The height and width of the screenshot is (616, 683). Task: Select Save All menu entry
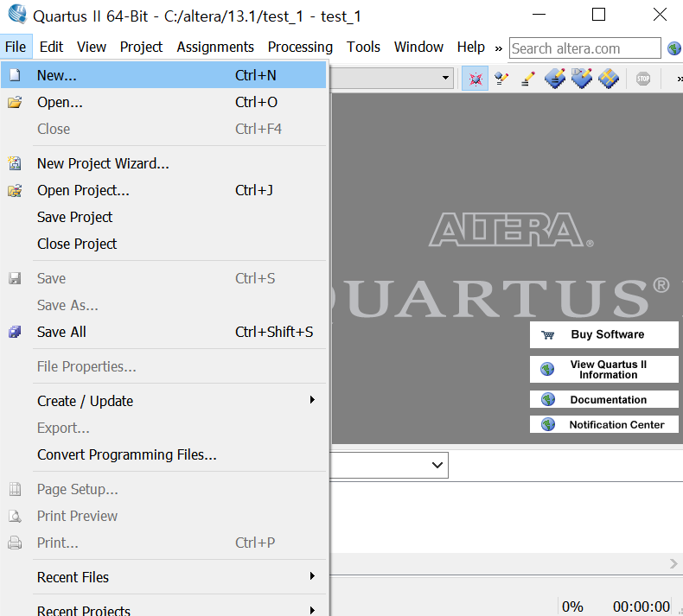(163, 332)
